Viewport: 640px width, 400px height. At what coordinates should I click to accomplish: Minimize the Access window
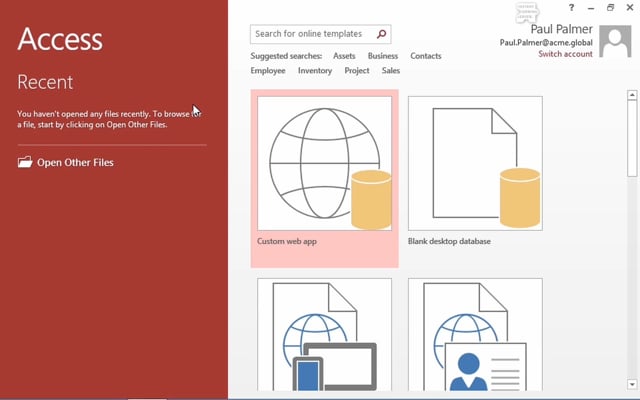591,8
